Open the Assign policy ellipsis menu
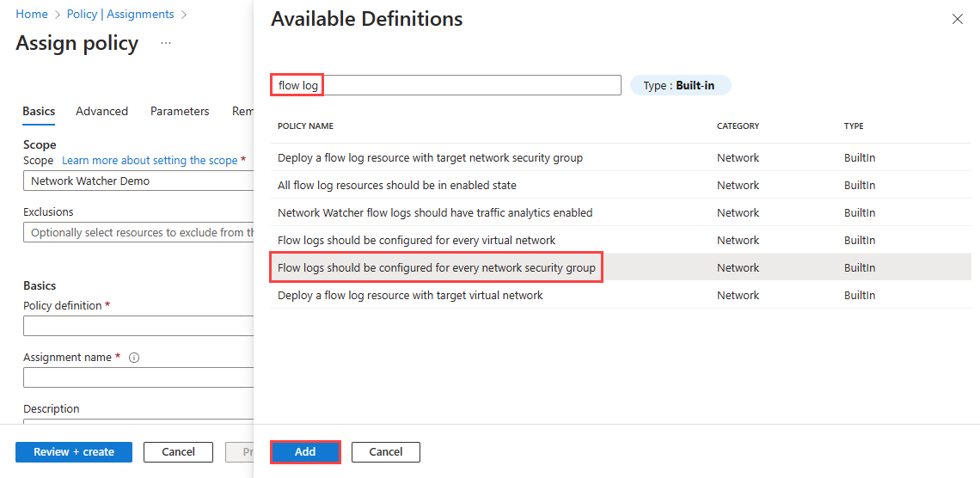 pyautogui.click(x=166, y=43)
